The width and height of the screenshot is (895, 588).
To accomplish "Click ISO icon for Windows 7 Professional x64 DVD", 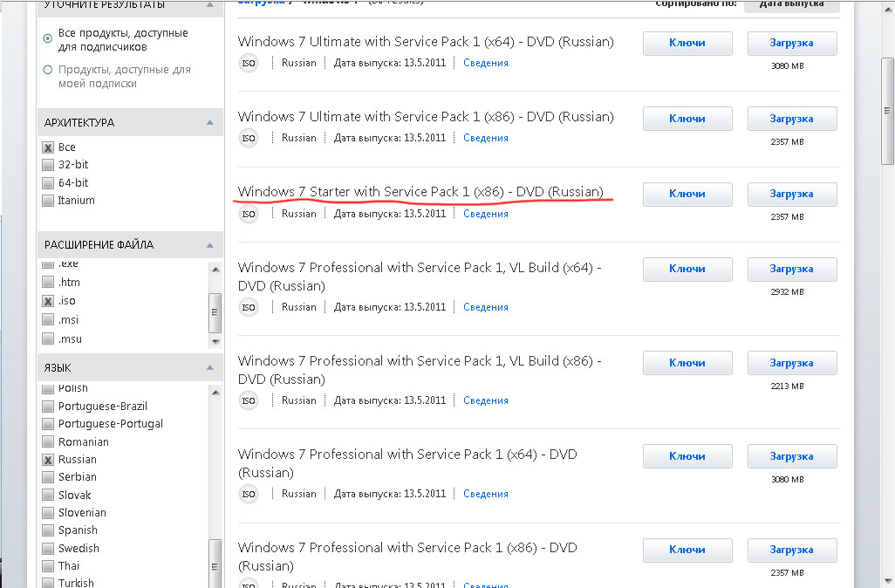I will tap(249, 494).
